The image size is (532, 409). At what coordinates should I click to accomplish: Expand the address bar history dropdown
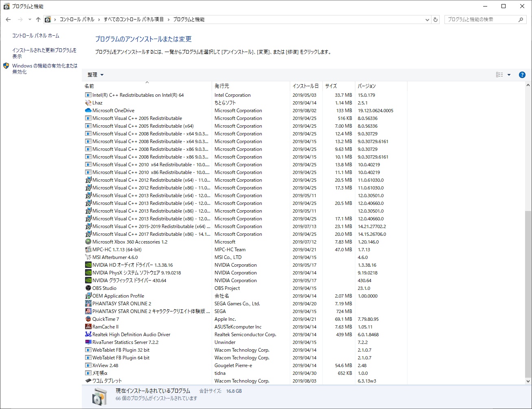427,20
